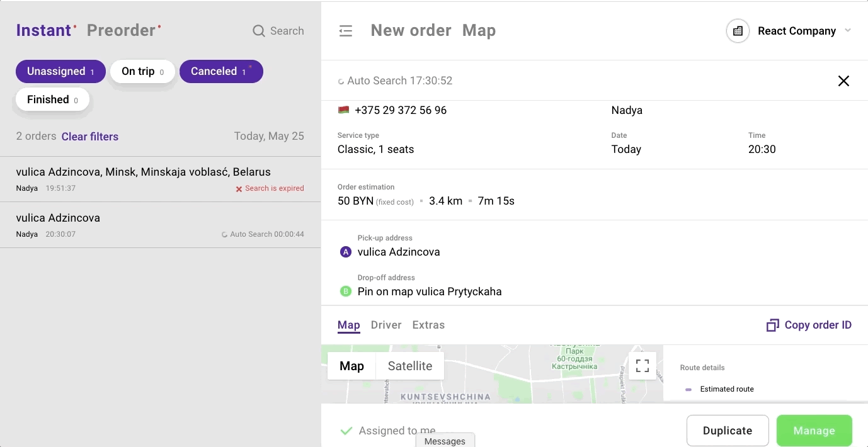
Task: Open the React Company dropdown arrow
Action: tap(847, 31)
